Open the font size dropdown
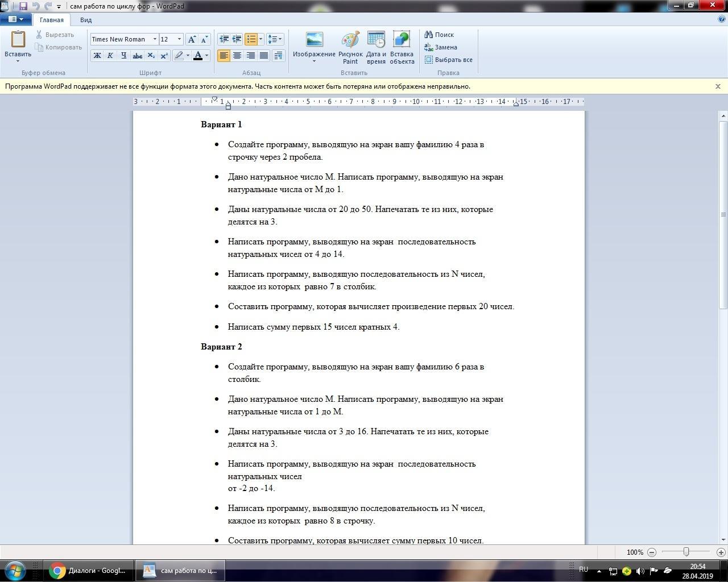The height and width of the screenshot is (582, 728). (179, 39)
